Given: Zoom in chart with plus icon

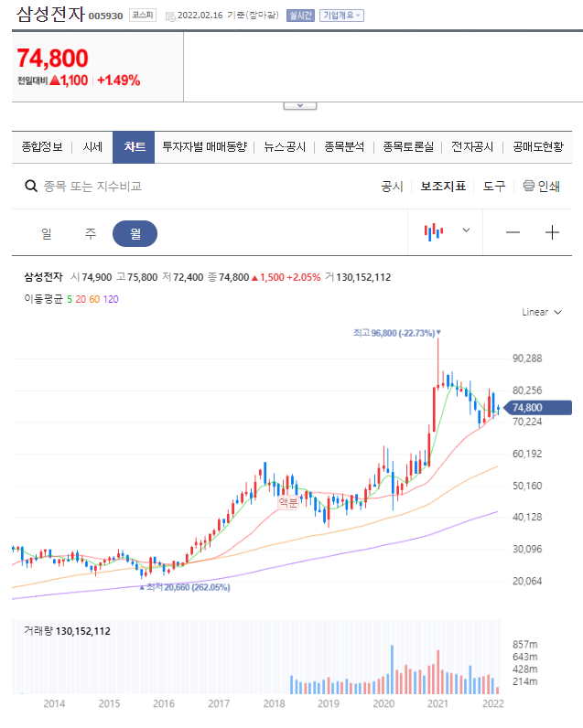Looking at the screenshot, I should pos(552,232).
